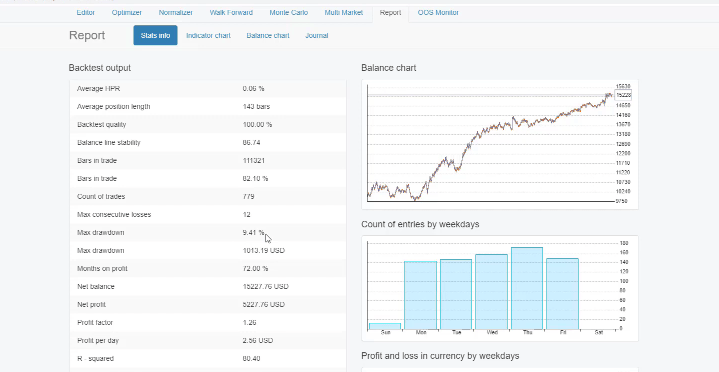Open the Editor tab
The image size is (719, 372).
tap(86, 12)
